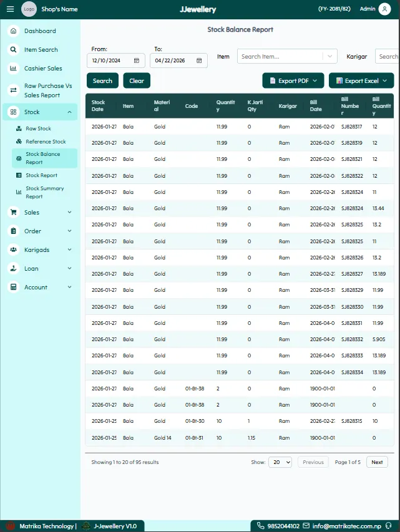Open the Search Item dropdown arrow
Screen dimensions: 400x532
[x=329, y=56]
